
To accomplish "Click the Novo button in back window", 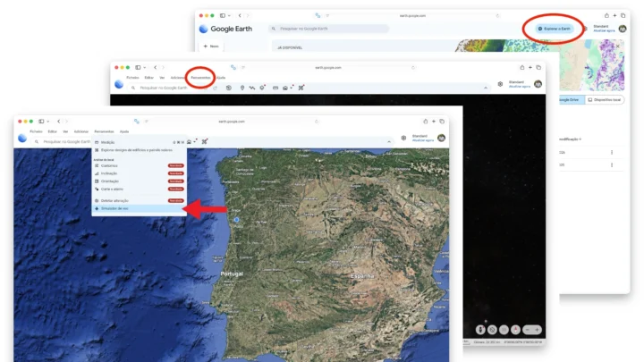I will 211,46.
